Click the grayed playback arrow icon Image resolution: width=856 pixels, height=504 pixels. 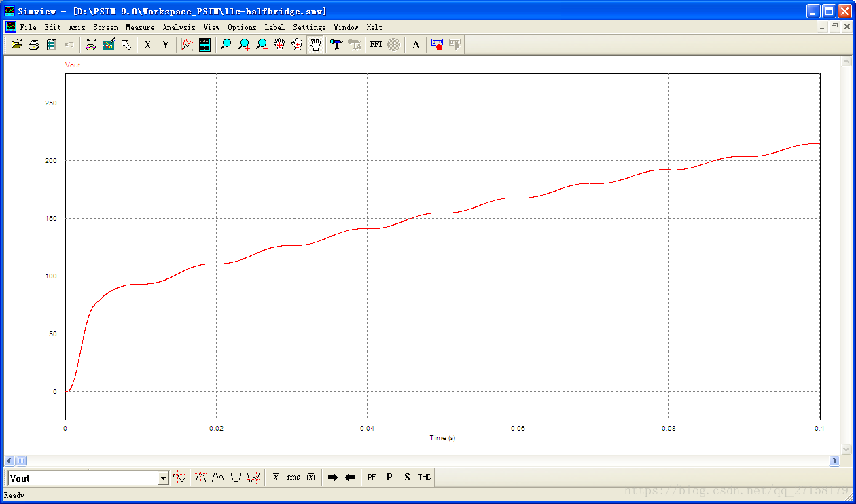[455, 45]
